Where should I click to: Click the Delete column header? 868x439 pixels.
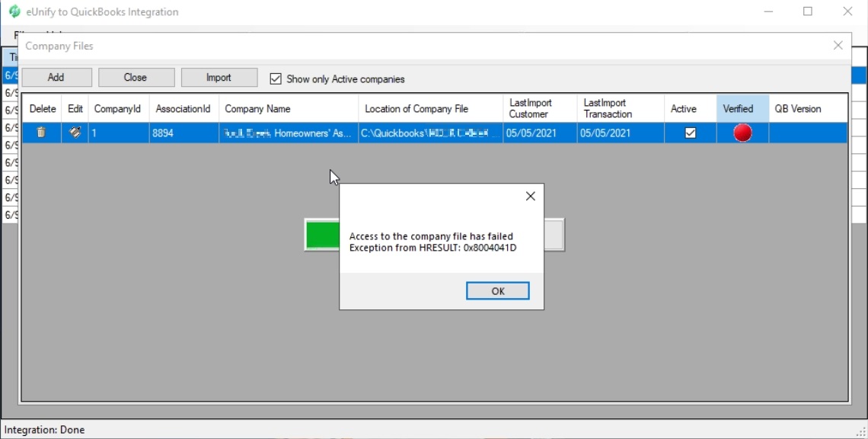42,109
